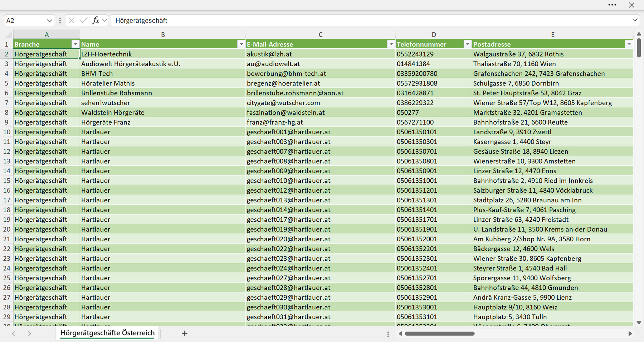Open the Name Box dropdown
Viewport: 644px width, 342px height.
[x=49, y=21]
